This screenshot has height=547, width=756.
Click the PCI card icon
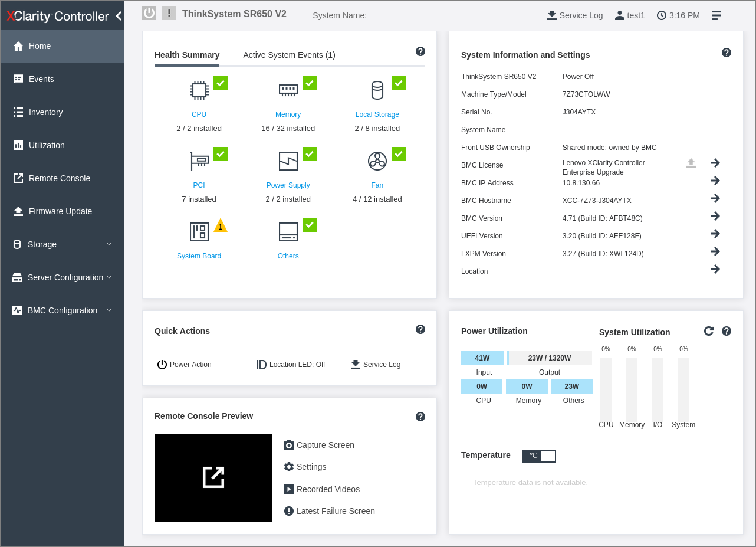click(x=199, y=161)
